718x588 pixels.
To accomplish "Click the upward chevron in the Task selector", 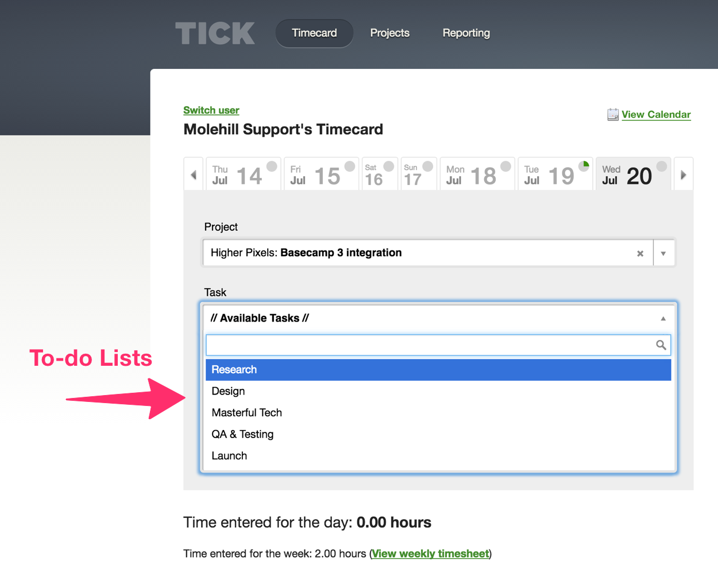I will pos(663,318).
